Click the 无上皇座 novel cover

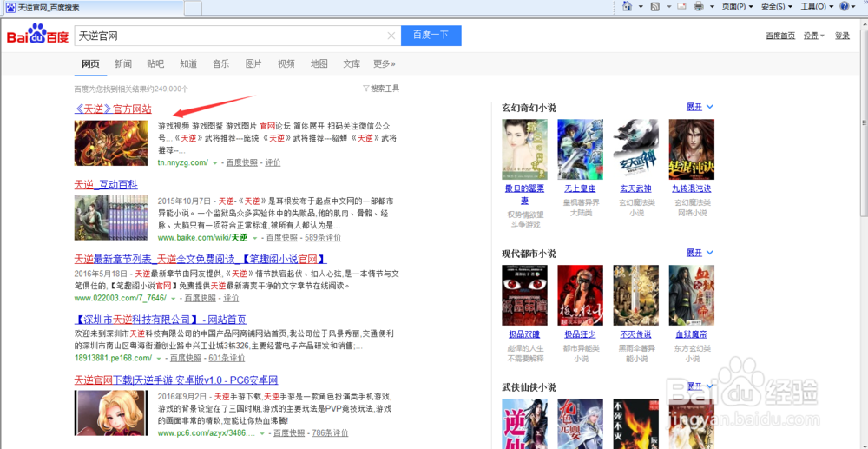pyautogui.click(x=580, y=149)
